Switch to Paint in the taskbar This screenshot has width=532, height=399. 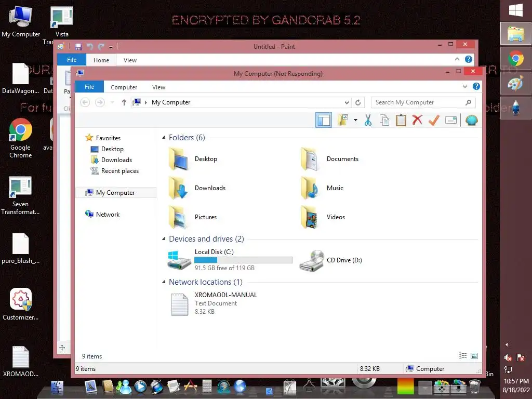coord(516,83)
